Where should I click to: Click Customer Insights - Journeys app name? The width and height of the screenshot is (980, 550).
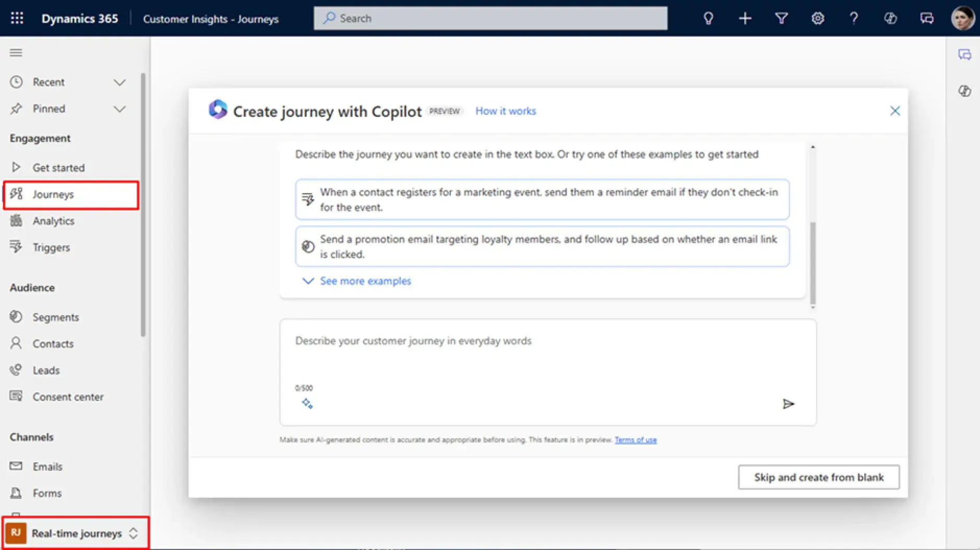(x=211, y=19)
